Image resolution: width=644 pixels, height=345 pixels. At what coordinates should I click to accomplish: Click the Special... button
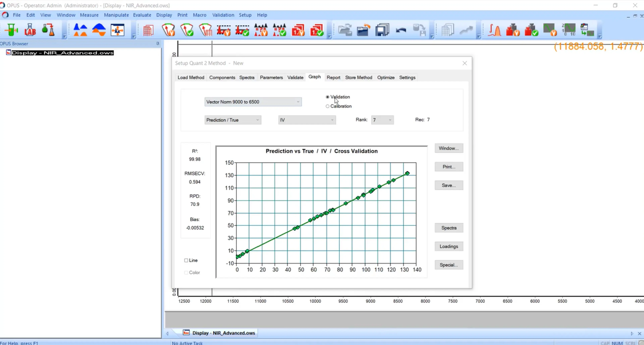449,265
